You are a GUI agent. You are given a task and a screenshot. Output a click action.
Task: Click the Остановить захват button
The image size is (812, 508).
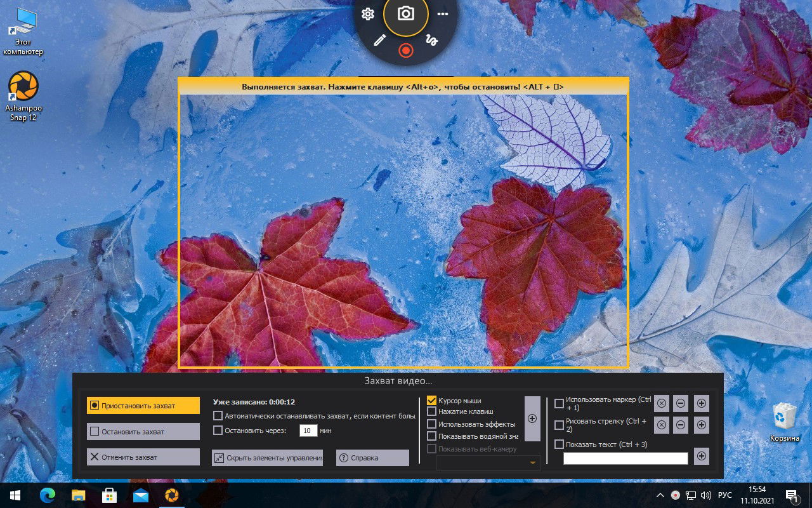[x=143, y=432]
